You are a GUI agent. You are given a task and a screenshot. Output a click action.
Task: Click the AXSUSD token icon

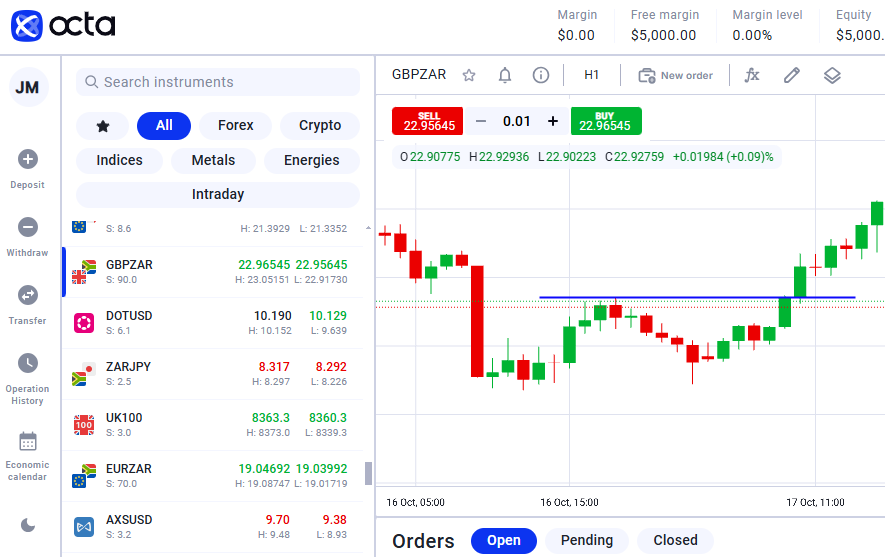tap(84, 527)
